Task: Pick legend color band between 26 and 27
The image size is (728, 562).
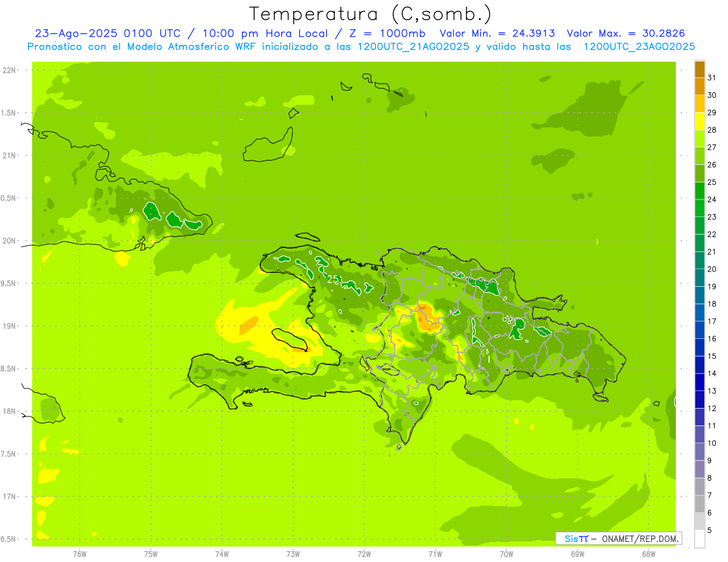Action: 699,156
